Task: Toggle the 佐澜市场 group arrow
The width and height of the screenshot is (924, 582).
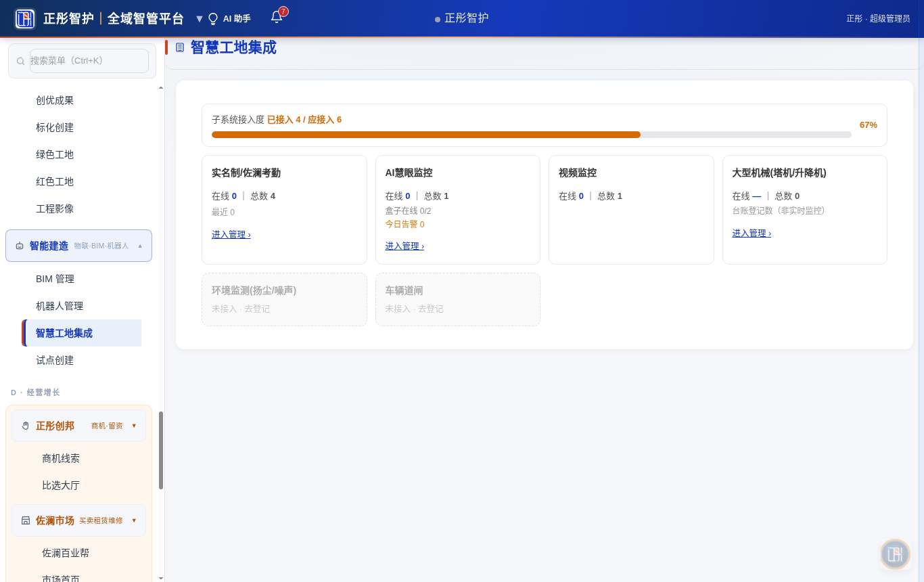Action: pos(134,520)
